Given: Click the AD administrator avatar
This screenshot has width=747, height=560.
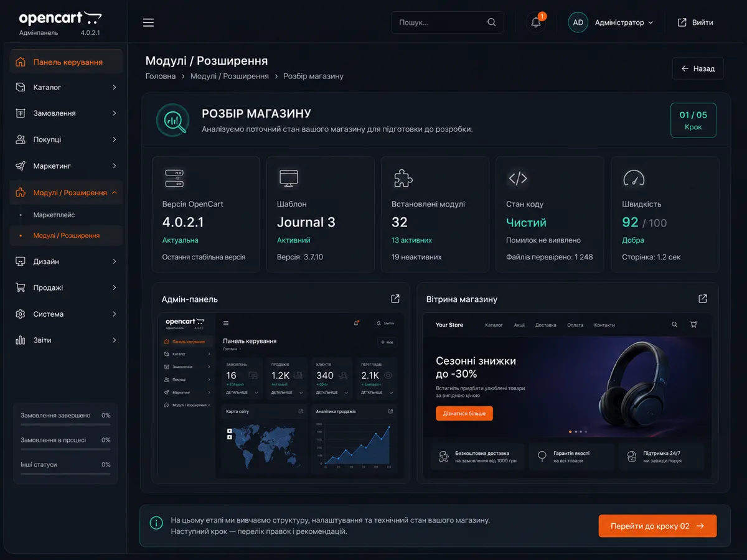Looking at the screenshot, I should (578, 22).
